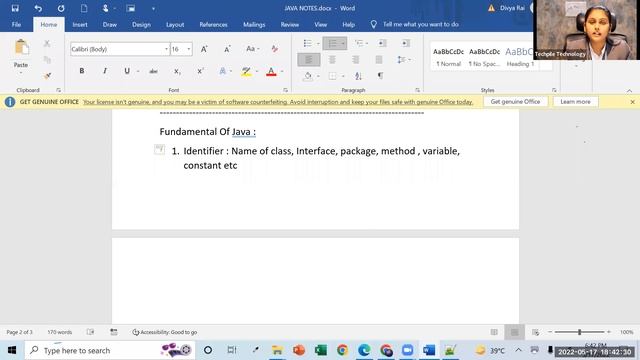
Task: Adjust the zoom slider handle
Action: click(x=579, y=332)
